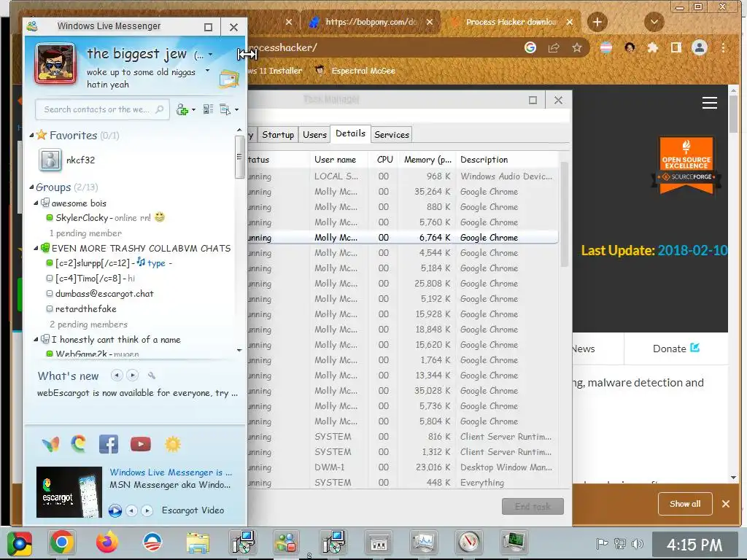Select the Details tab in Task Manager

[x=351, y=134]
